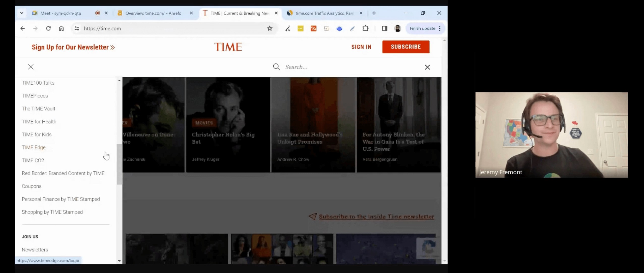This screenshot has height=273, width=644.
Task: Switch to time.com Traffic Analytics tab
Action: [x=324, y=13]
